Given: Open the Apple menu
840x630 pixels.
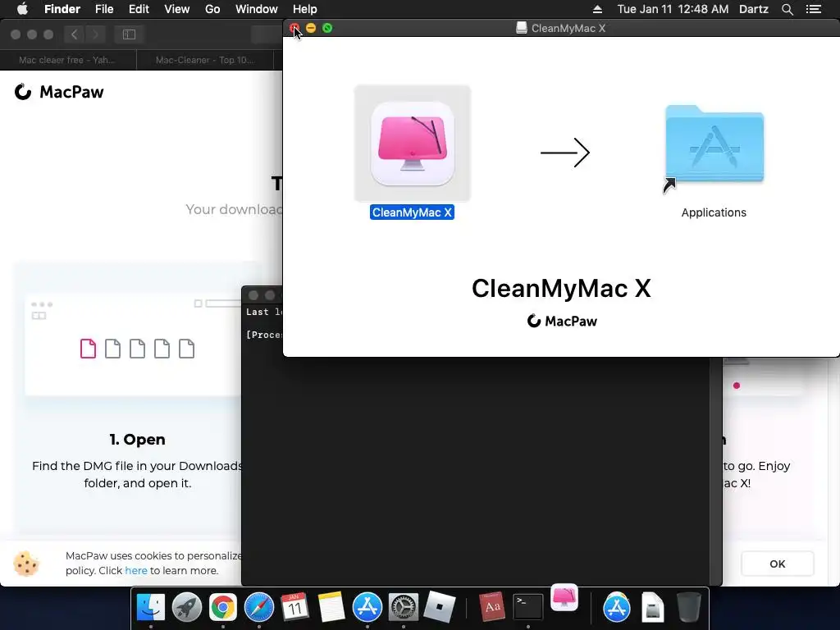Looking at the screenshot, I should tap(22, 9).
